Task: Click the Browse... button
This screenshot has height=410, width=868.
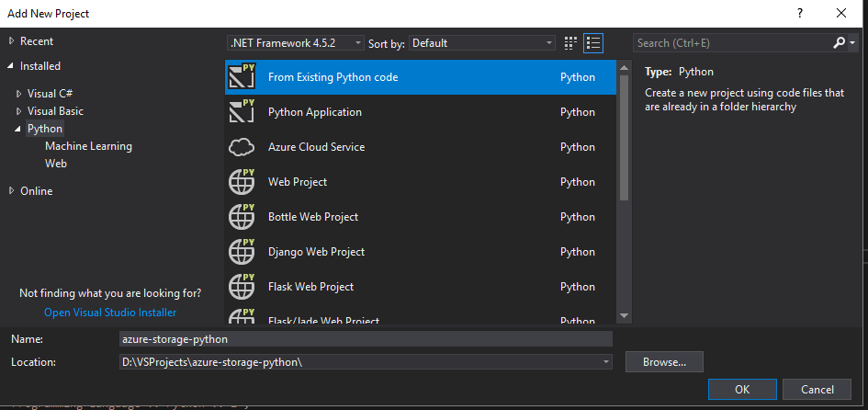Action: [x=664, y=362]
